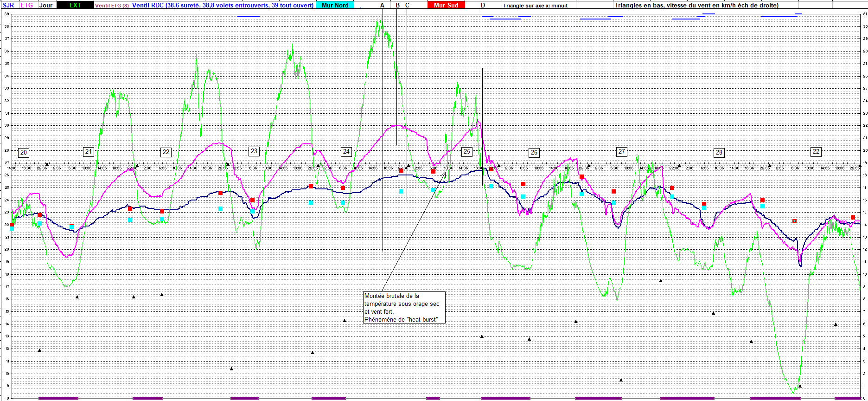Click 'Triangle sur axe x: minuit' note

point(535,6)
